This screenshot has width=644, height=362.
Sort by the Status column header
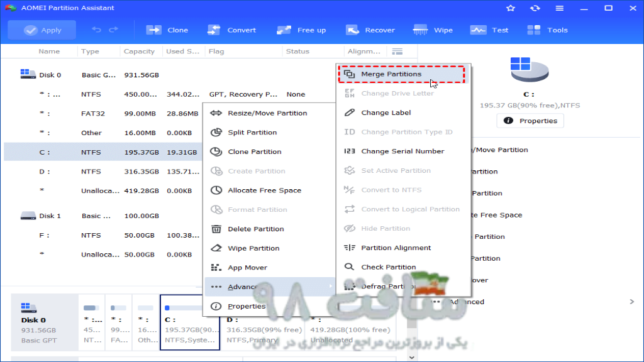(x=297, y=52)
